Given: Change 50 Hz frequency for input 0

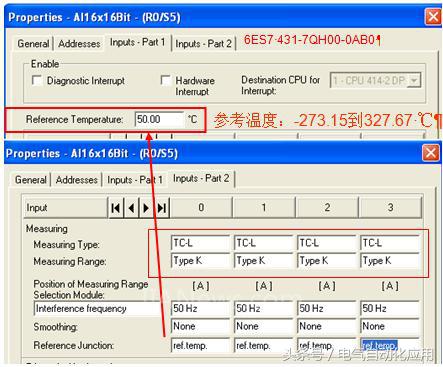Looking at the screenshot, I should (200, 308).
